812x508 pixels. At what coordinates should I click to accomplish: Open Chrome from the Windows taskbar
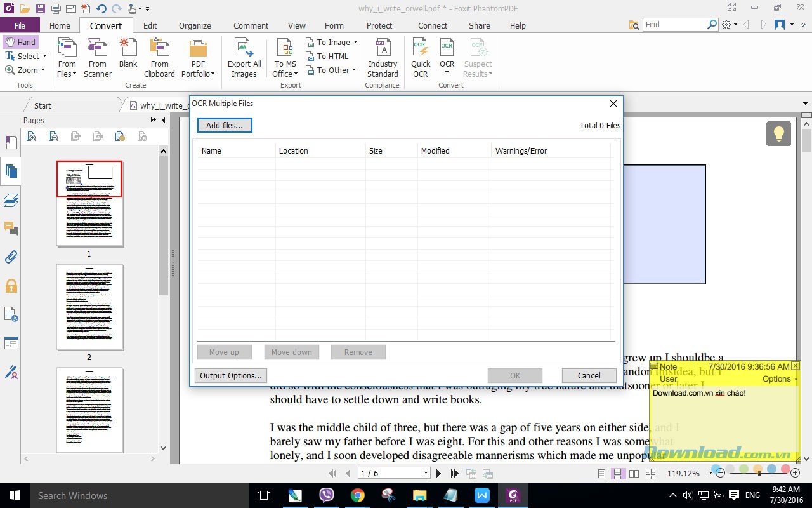point(358,495)
